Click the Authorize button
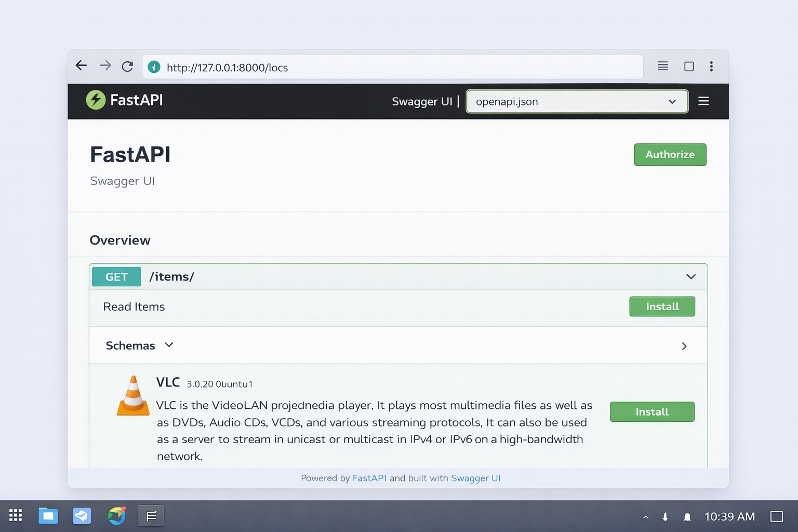Screen dimensions: 798x532 [x=670, y=155]
